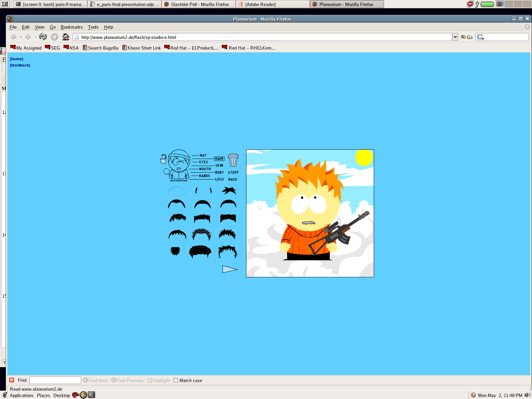532x399 pixels.
Task: Toggle the Match case checkbox
Action: [x=176, y=380]
